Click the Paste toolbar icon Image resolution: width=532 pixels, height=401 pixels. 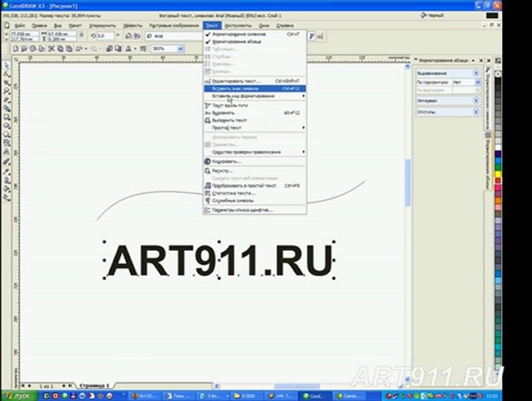point(69,49)
